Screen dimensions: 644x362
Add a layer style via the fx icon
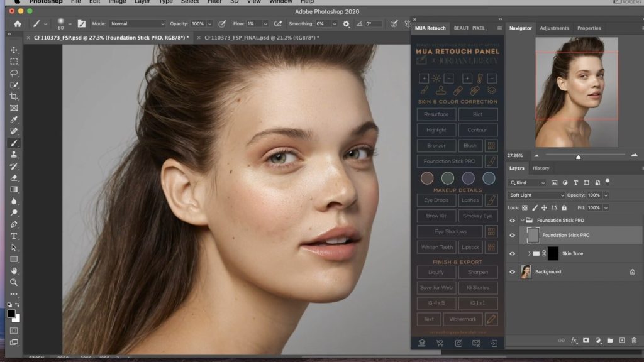click(x=573, y=339)
